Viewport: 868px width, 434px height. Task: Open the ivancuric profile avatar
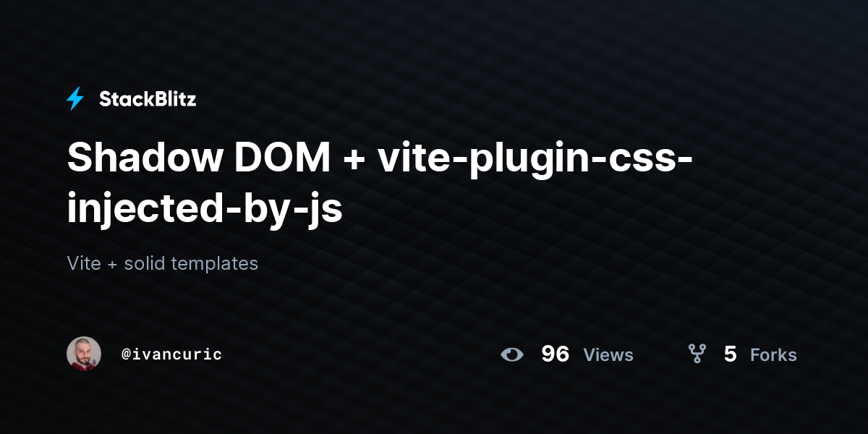[x=84, y=354]
